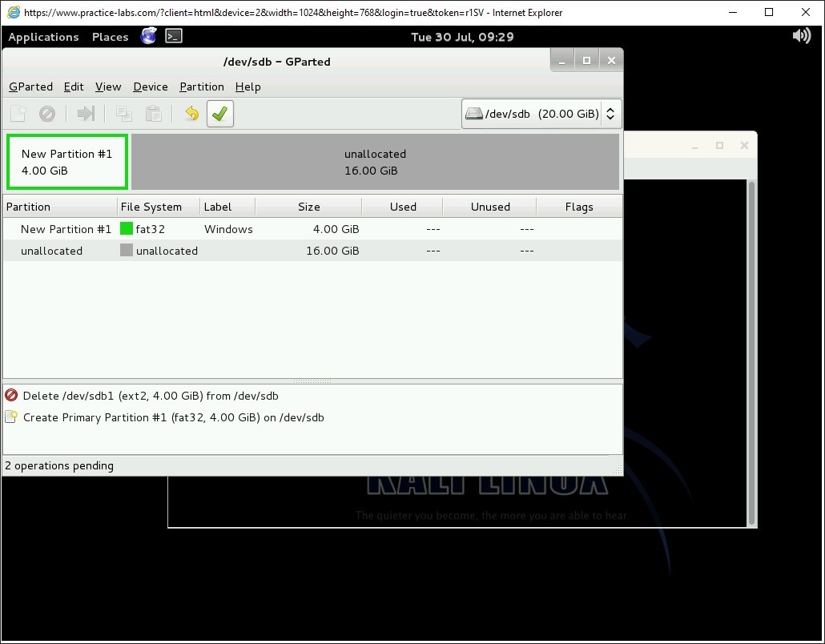
Task: Select the pending Delete /dev/sdb1 operation
Action: pyautogui.click(x=151, y=396)
